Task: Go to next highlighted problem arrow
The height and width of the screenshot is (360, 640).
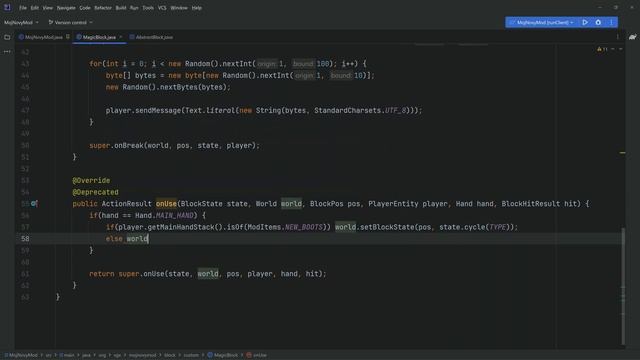Action: coord(620,49)
